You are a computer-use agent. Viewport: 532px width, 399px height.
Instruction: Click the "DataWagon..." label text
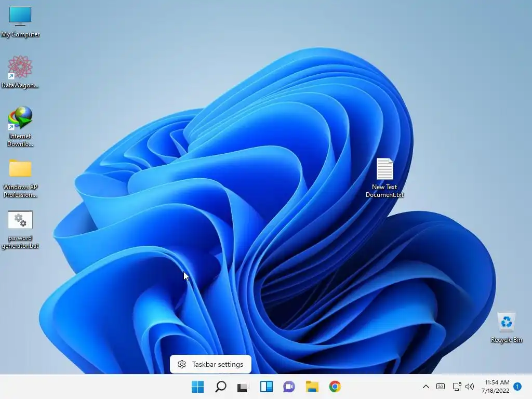click(x=20, y=85)
